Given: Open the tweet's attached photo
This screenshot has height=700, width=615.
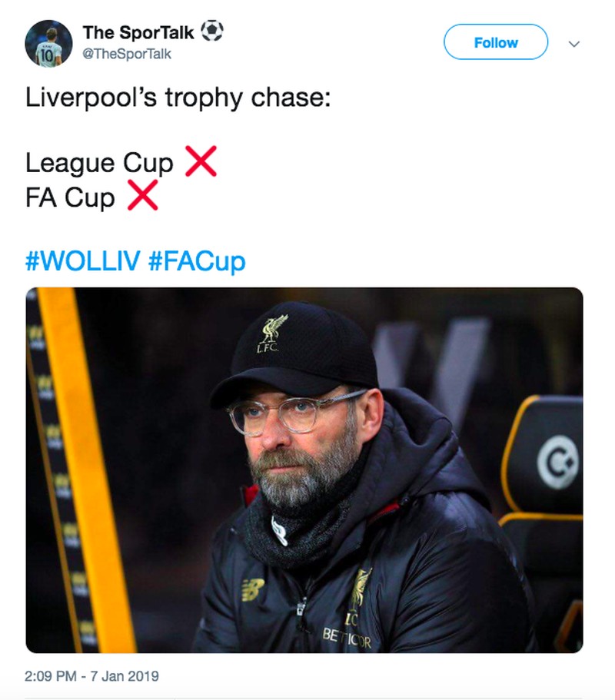Looking at the screenshot, I should point(304,470).
